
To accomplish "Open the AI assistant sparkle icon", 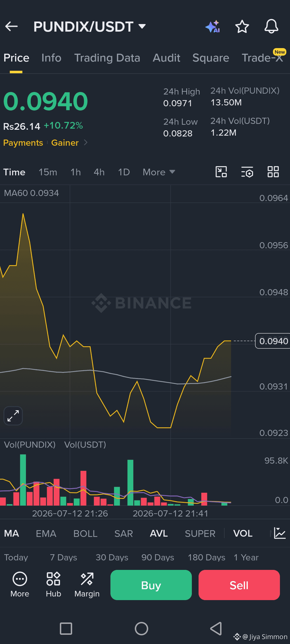I will click(213, 27).
